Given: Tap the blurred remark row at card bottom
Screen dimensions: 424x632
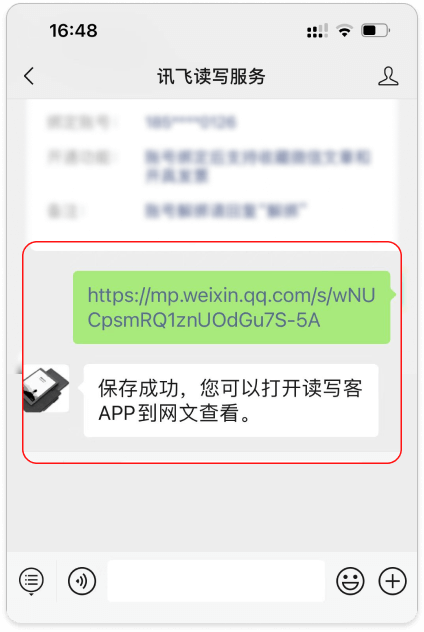Looking at the screenshot, I should (x=177, y=211).
